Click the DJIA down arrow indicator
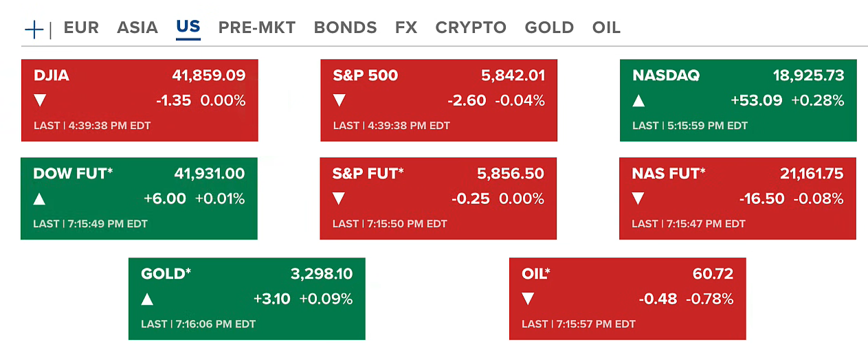868x355 pixels. pos(40,101)
